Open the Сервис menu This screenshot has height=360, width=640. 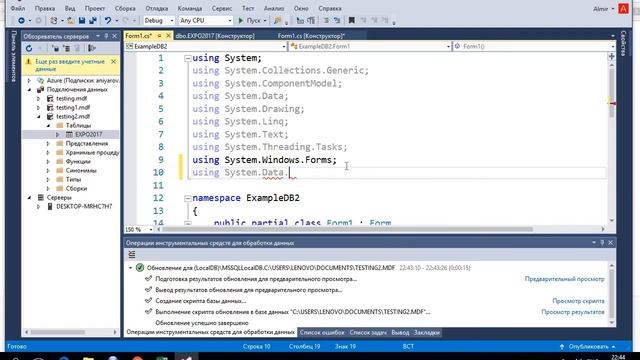click(222, 8)
